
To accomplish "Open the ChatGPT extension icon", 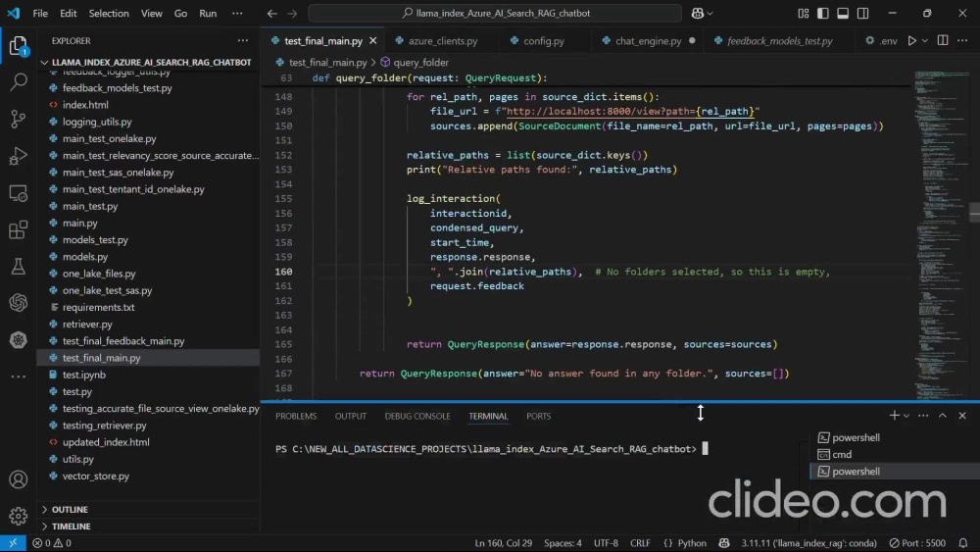I will click(18, 303).
